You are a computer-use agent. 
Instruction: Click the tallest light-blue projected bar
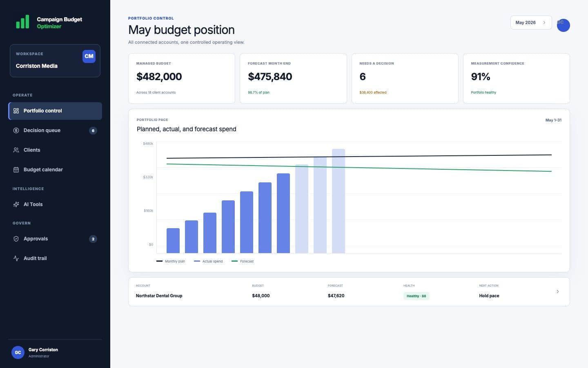pos(339,201)
